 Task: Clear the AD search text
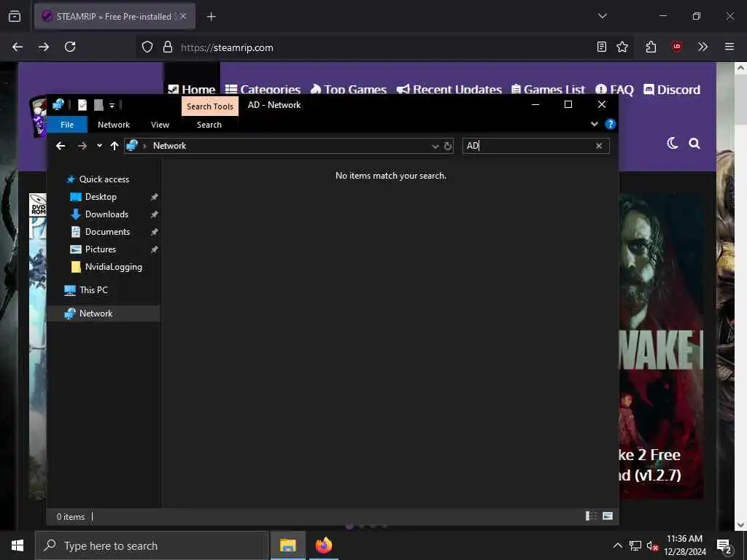tap(599, 146)
